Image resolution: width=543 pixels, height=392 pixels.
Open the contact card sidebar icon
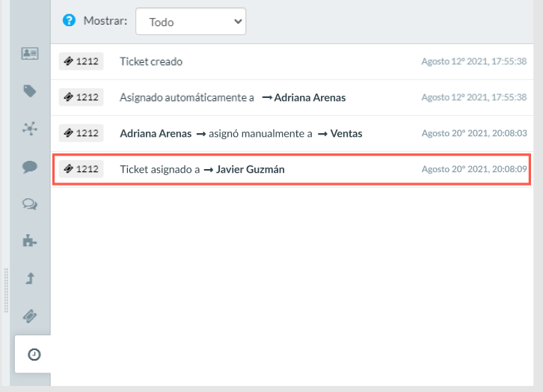[x=30, y=54]
